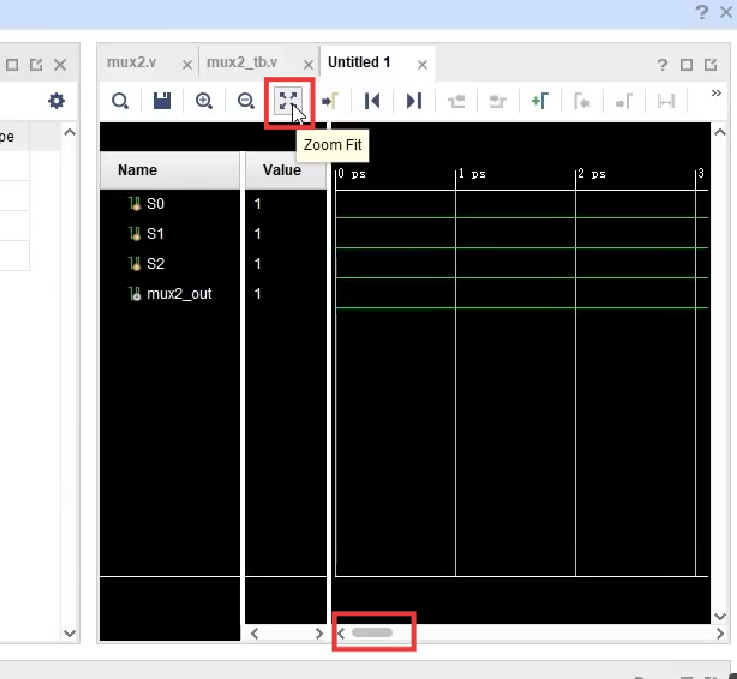The image size is (737, 679).
Task: Jump to the last waveform time
Action: point(414,101)
